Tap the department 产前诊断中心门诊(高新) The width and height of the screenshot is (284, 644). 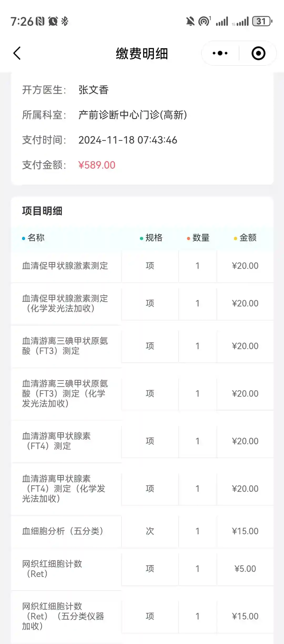[133, 115]
